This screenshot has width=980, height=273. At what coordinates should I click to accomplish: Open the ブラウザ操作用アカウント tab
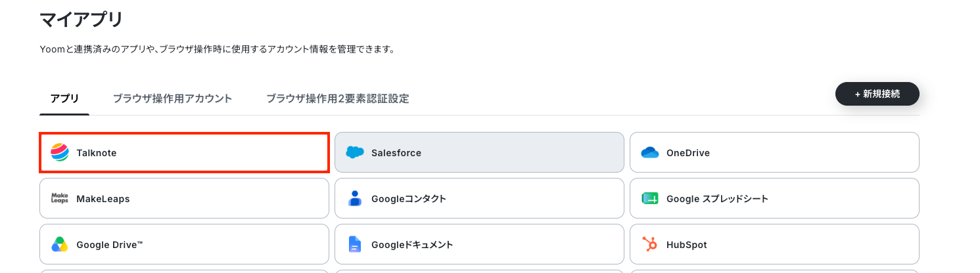point(172,98)
